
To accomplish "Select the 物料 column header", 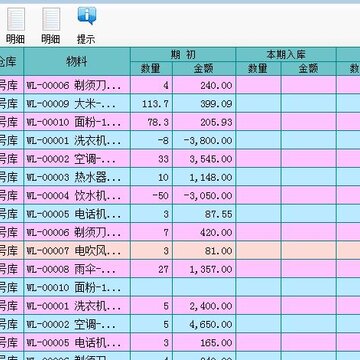I will click(77, 62).
